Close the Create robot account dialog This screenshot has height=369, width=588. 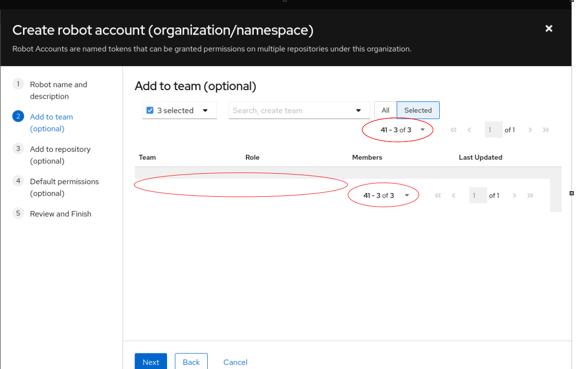click(549, 29)
